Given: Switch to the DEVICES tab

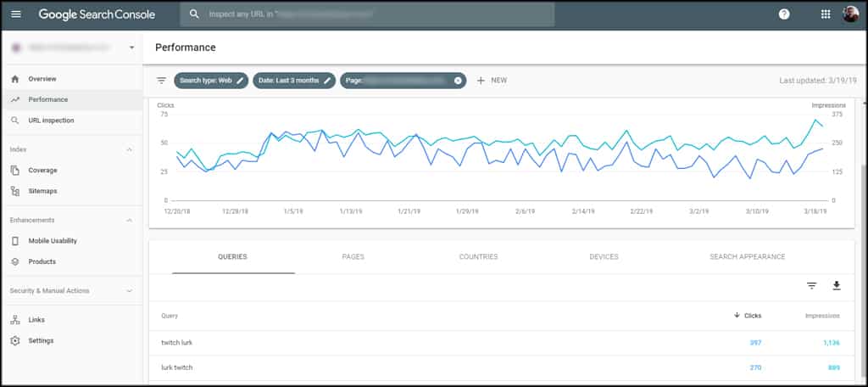Looking at the screenshot, I should click(604, 257).
